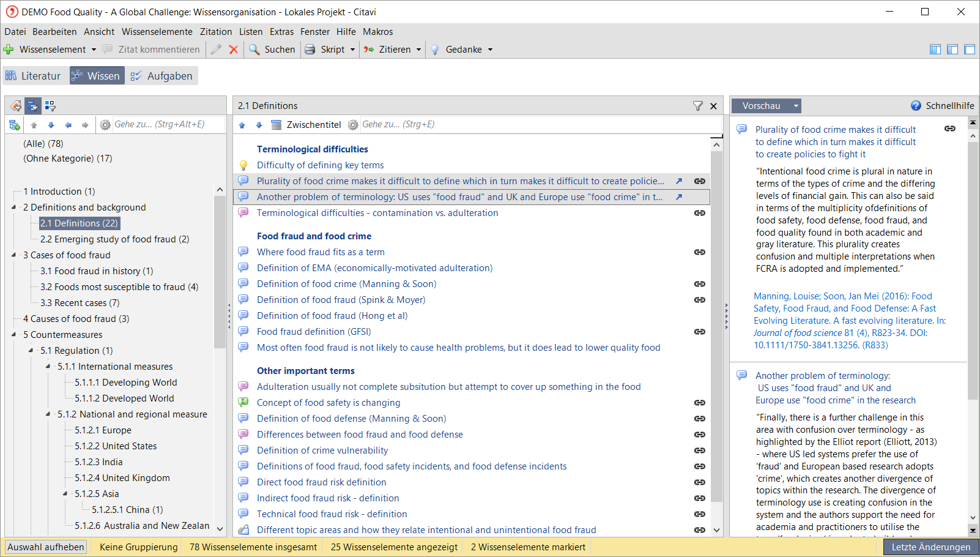Open Manning, Louise; Soon reference link in preview
Screen dimensions: 980x557
(850, 321)
